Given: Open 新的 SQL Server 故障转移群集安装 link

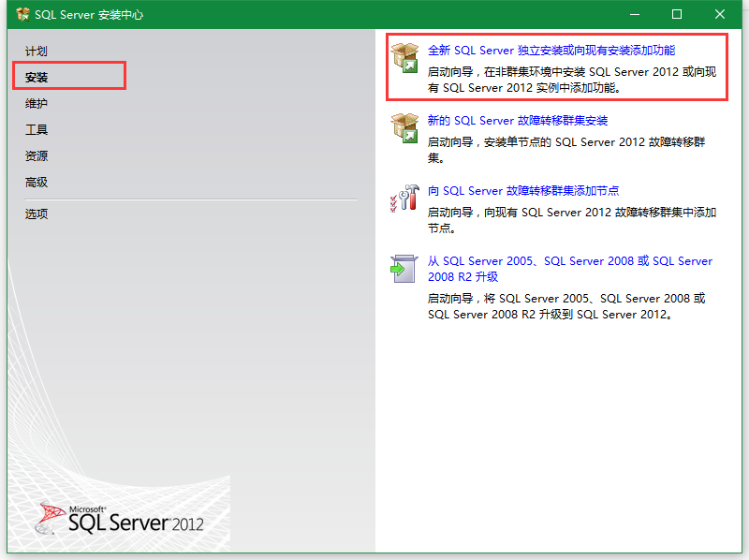Looking at the screenshot, I should [518, 121].
